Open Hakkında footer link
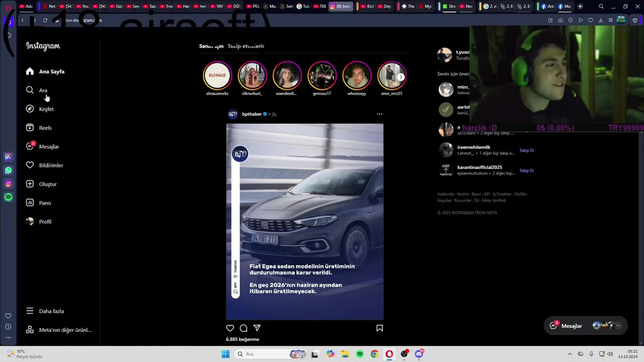The width and height of the screenshot is (644, 362). 445,194
